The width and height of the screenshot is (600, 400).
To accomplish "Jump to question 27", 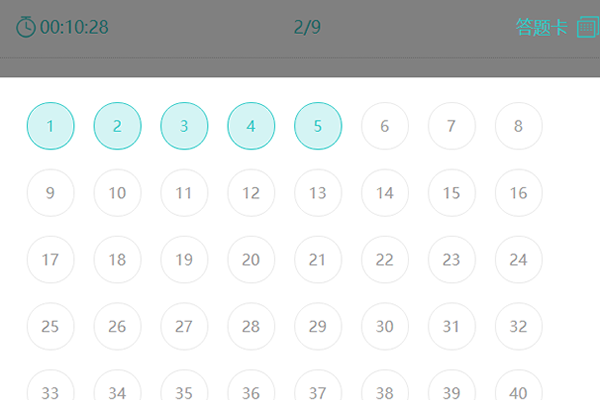I will coord(184,327).
